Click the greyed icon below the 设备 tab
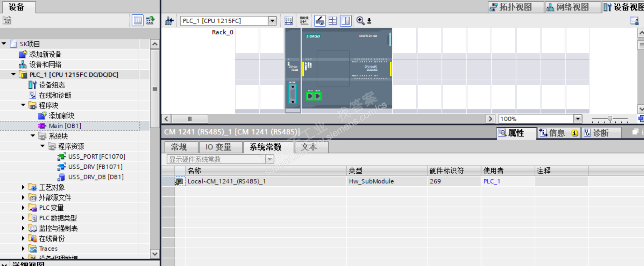Viewport: 644px width, 266px height. click(7, 20)
